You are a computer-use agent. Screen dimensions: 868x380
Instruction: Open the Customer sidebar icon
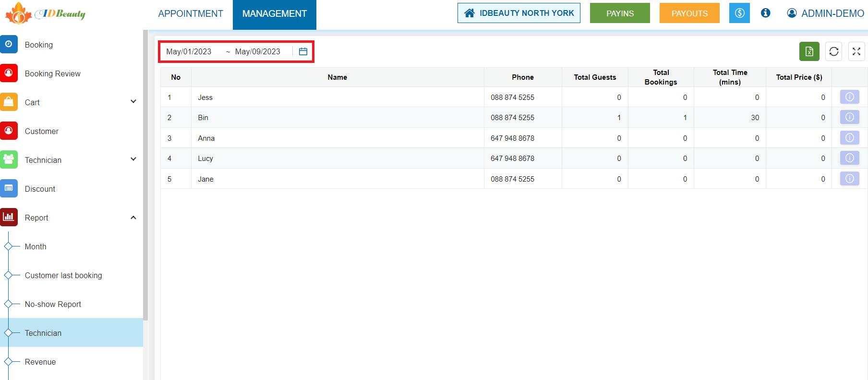tap(9, 131)
